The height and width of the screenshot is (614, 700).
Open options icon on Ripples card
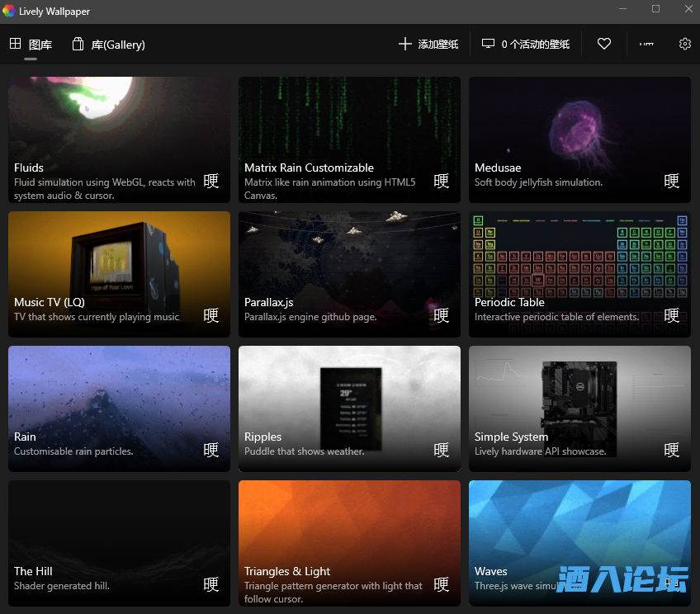[x=442, y=450]
